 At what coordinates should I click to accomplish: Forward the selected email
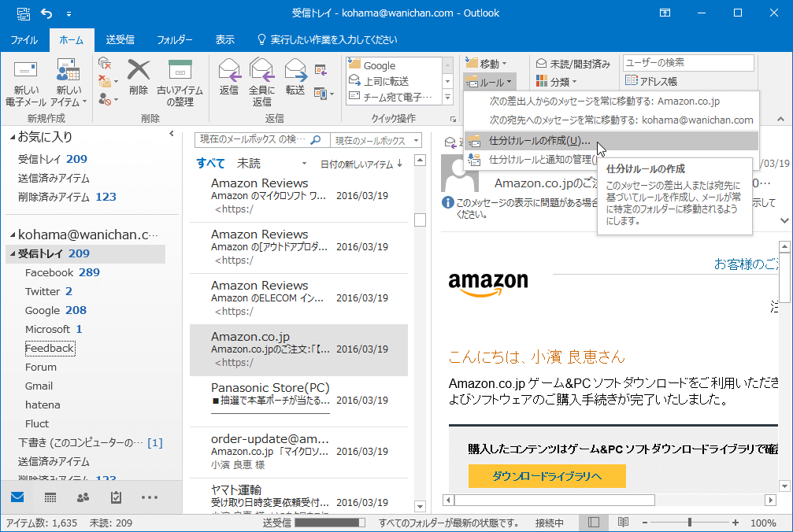tap(295, 77)
